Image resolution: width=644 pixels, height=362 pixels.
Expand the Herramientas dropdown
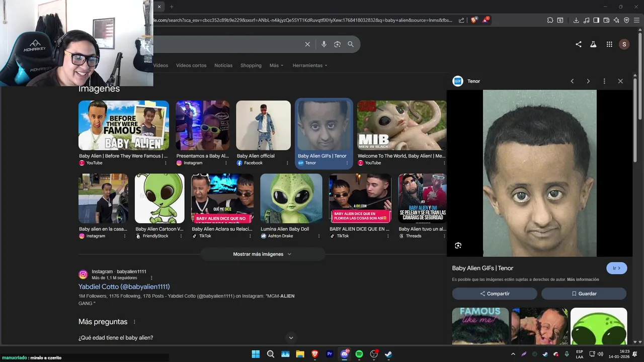pyautogui.click(x=310, y=65)
